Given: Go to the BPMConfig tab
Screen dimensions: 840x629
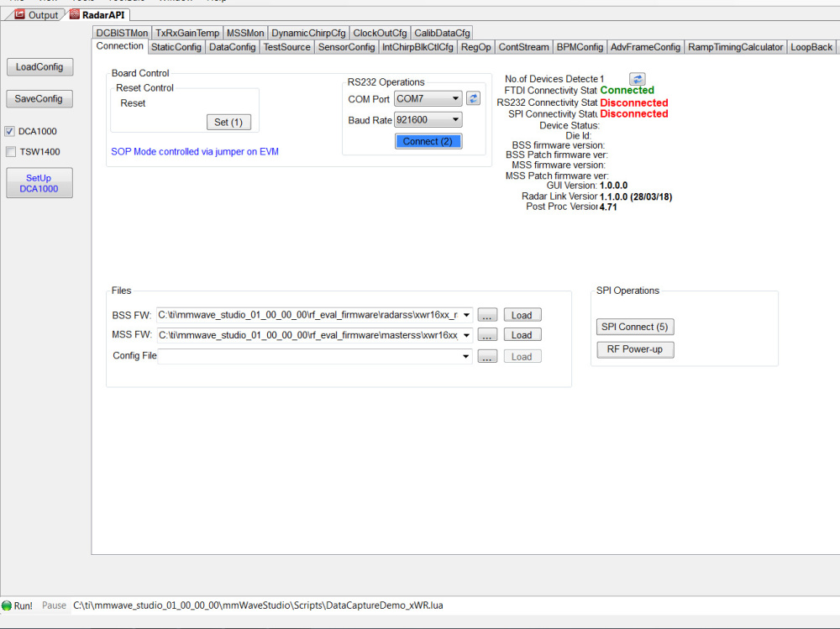Looking at the screenshot, I should [x=580, y=47].
